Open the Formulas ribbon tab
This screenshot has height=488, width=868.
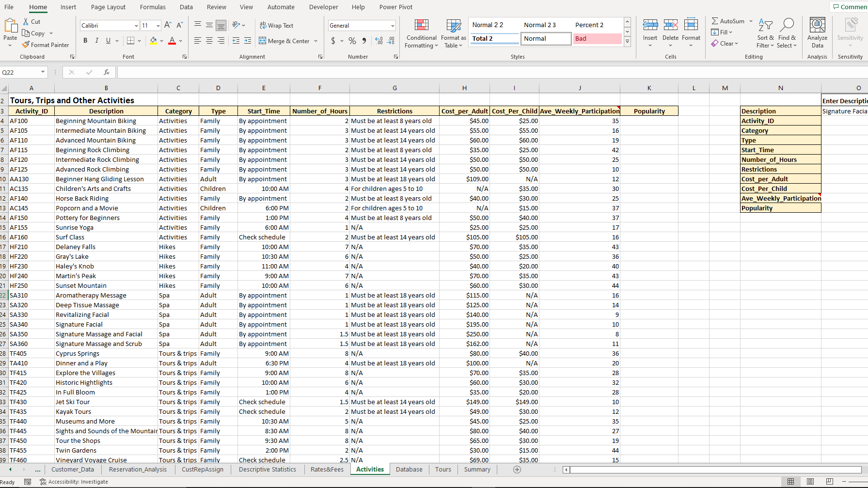[x=153, y=7]
